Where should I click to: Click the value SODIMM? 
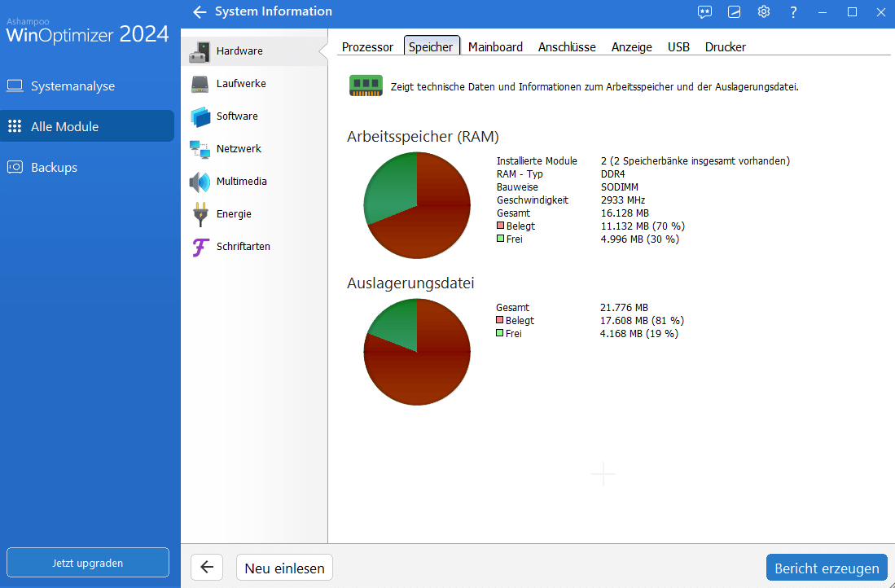pos(620,186)
